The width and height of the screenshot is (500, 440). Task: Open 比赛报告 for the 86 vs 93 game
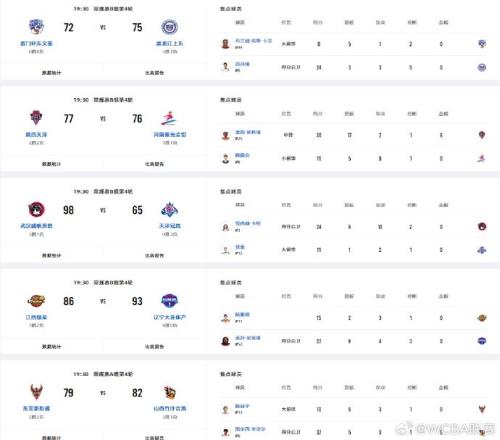point(154,347)
